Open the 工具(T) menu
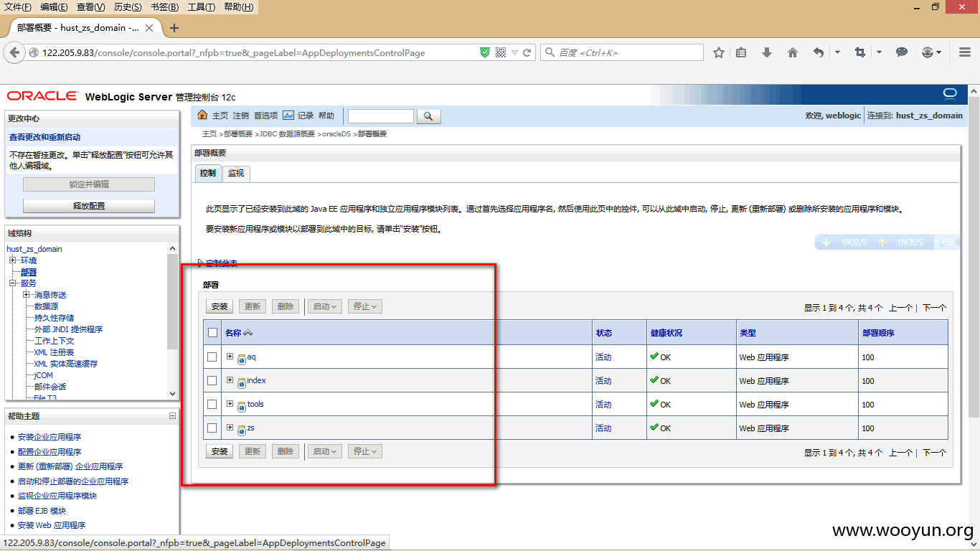The height and width of the screenshot is (551, 980). click(201, 7)
